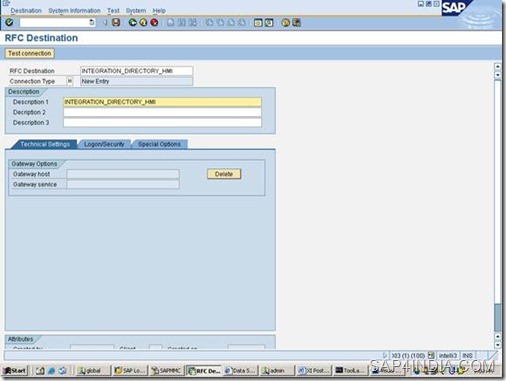The image size is (506, 381).
Task: Click the Gateway host field
Action: tap(123, 174)
